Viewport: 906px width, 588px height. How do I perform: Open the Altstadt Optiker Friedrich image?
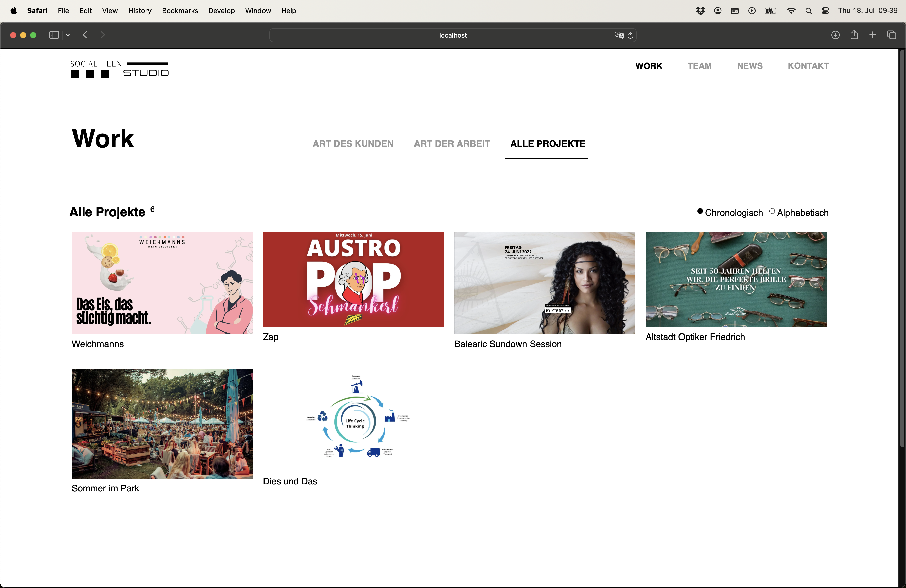coord(736,279)
